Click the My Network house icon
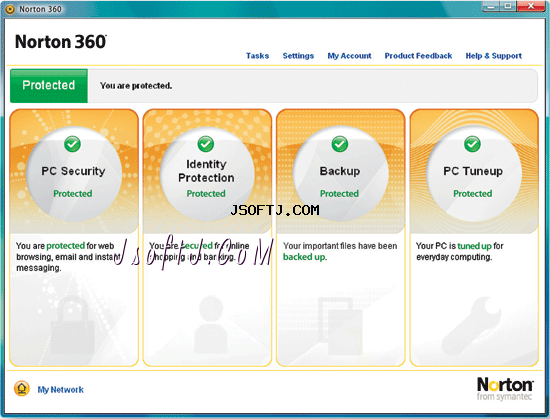This screenshot has height=419, width=550. click(21, 388)
